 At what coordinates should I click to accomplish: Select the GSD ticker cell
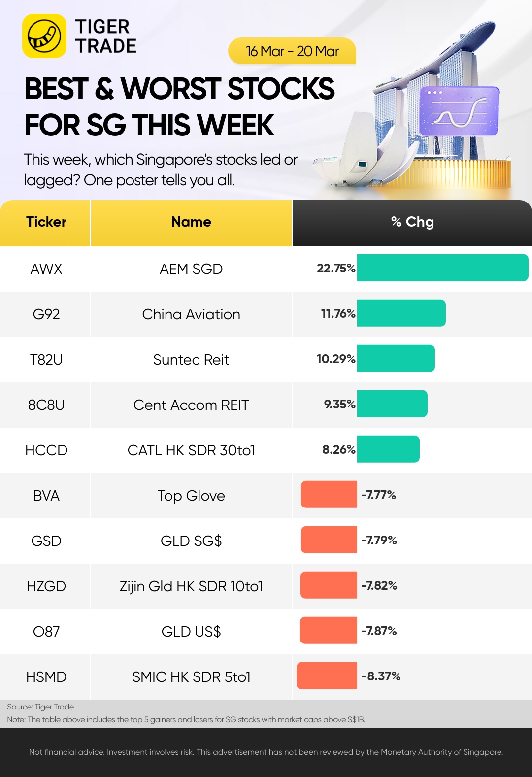(x=46, y=541)
